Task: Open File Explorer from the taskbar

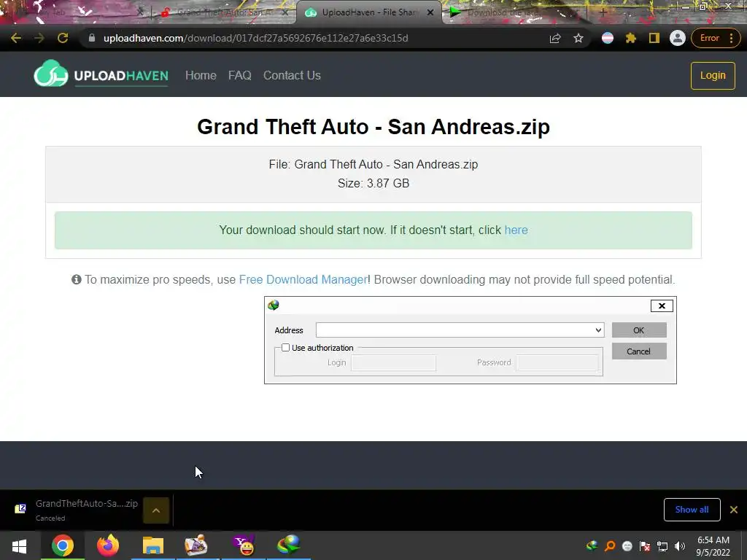Action: 152,545
